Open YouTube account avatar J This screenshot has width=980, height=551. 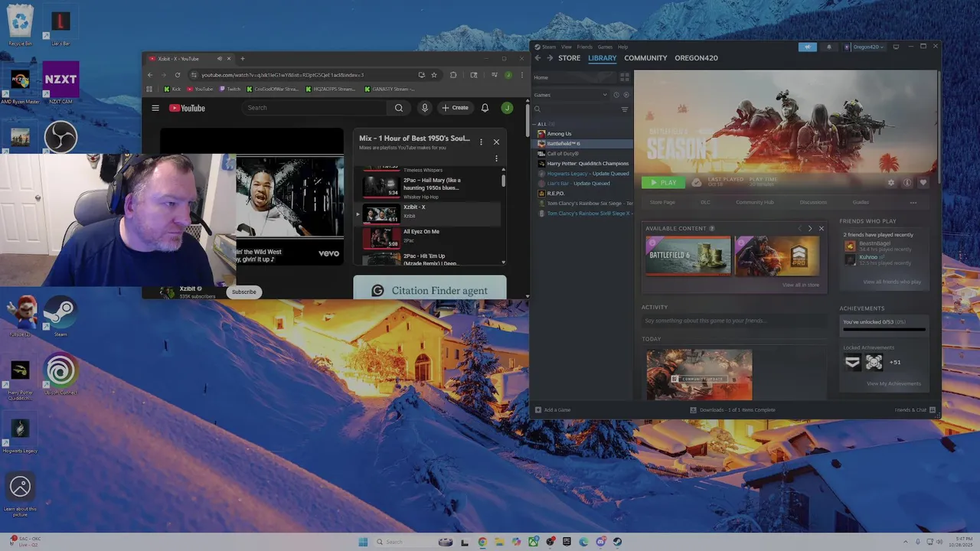[x=507, y=108]
